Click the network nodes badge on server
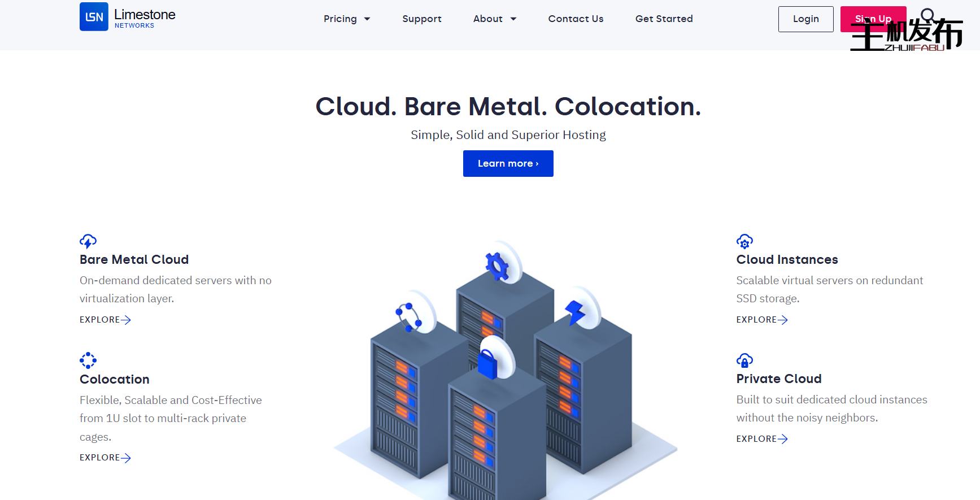The width and height of the screenshot is (980, 500). coord(408,317)
